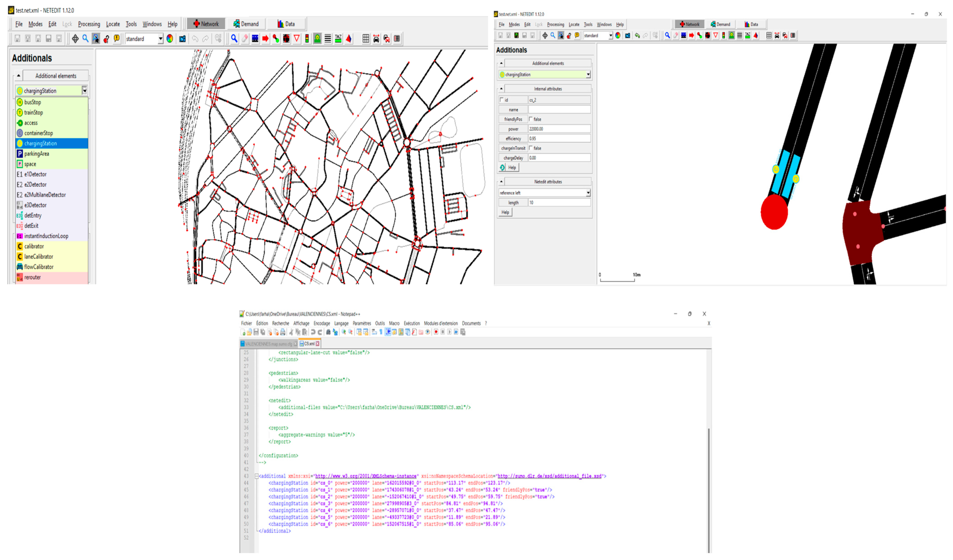The height and width of the screenshot is (560, 953).
Task: Switch to the Demand tab in left window
Action: (246, 24)
